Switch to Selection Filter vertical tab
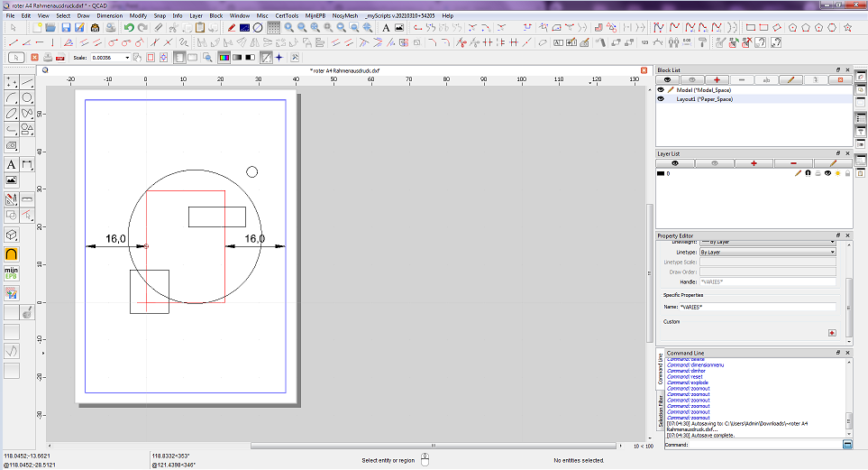This screenshot has width=868, height=470. click(661, 411)
